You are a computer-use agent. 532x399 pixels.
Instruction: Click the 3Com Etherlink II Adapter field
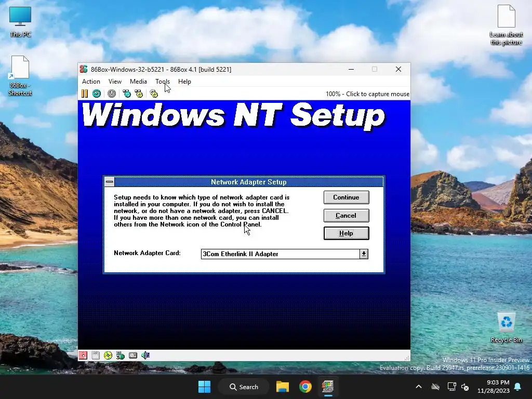click(280, 254)
